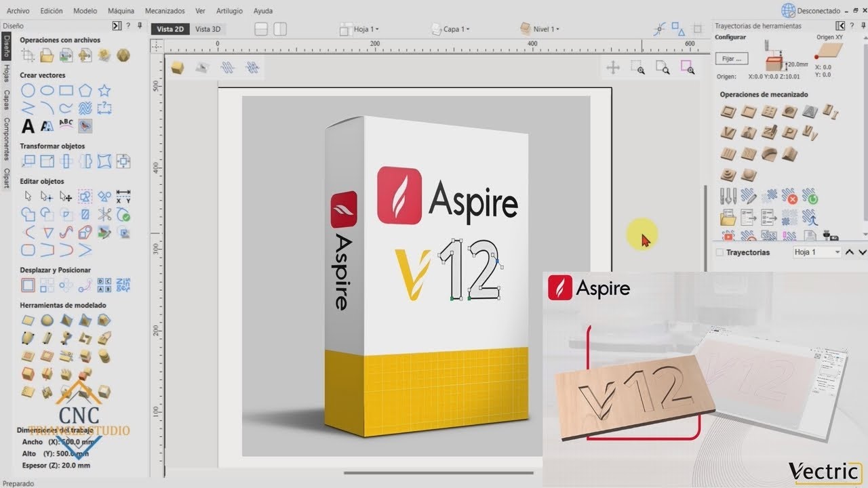
Task: Zoom to box magnifier icon
Action: coord(637,67)
